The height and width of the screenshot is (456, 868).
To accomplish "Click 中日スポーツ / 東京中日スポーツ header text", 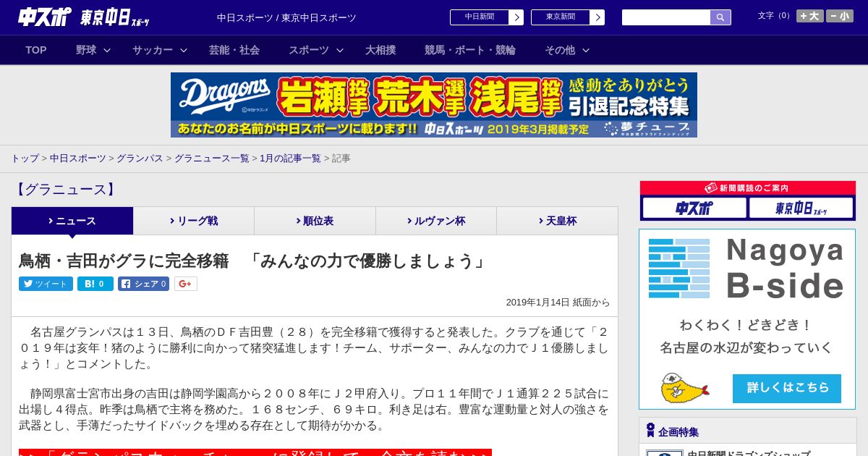I will [x=286, y=17].
